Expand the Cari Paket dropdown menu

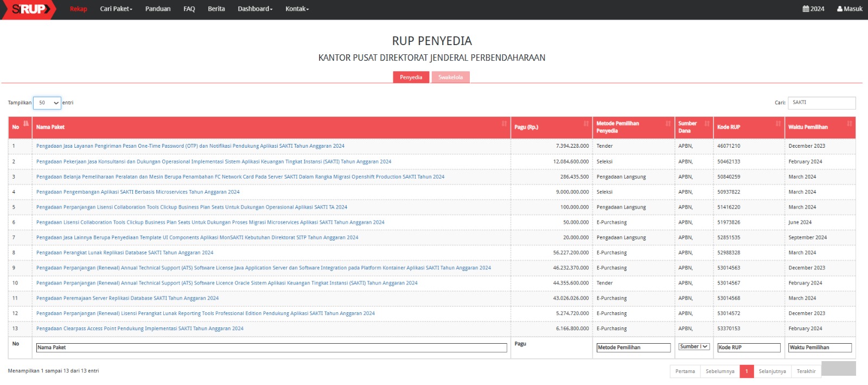coord(116,9)
